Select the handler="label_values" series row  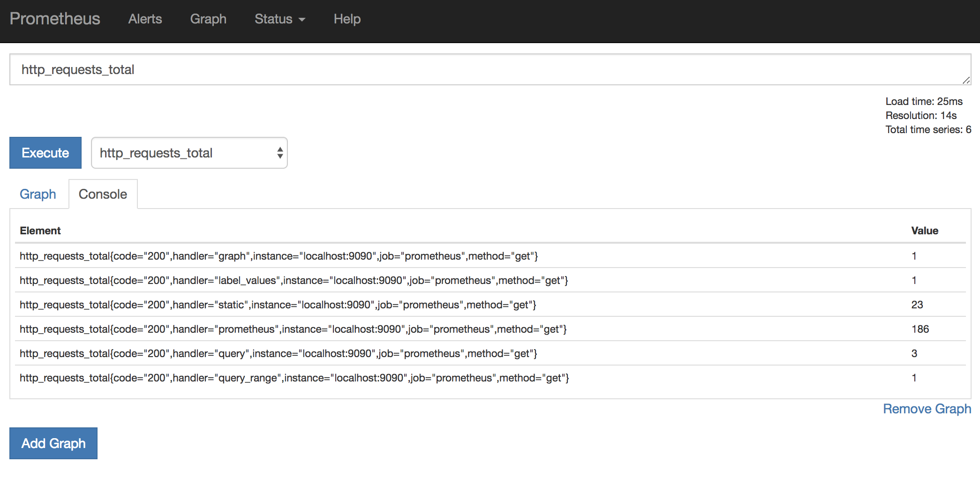click(490, 280)
